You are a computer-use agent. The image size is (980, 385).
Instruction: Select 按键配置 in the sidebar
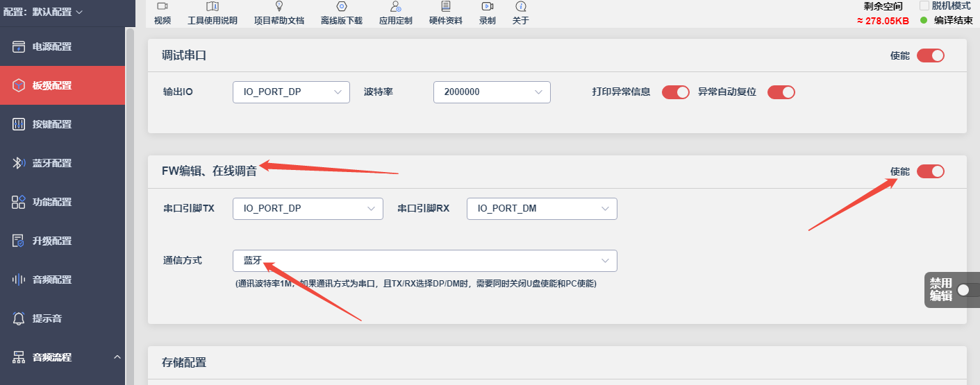pos(63,124)
